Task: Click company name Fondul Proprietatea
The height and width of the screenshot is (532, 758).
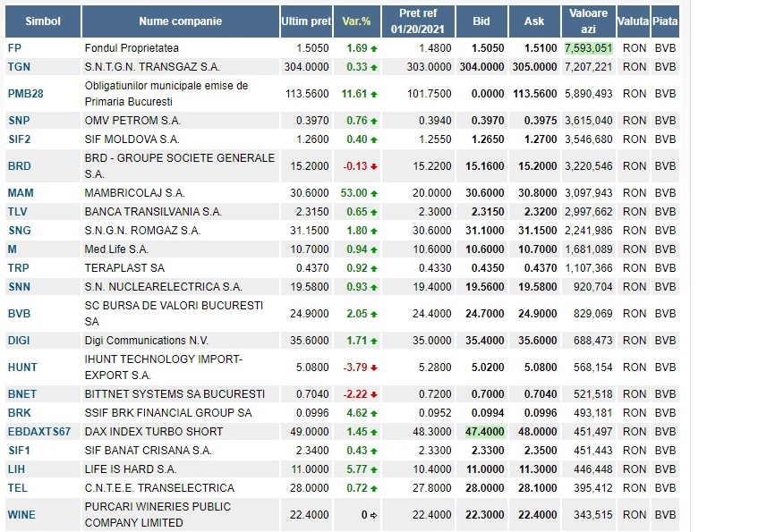Action: (x=132, y=48)
